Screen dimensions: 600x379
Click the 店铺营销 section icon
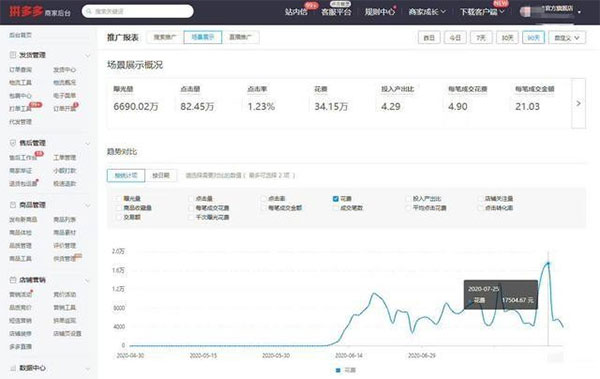[x=13, y=280]
